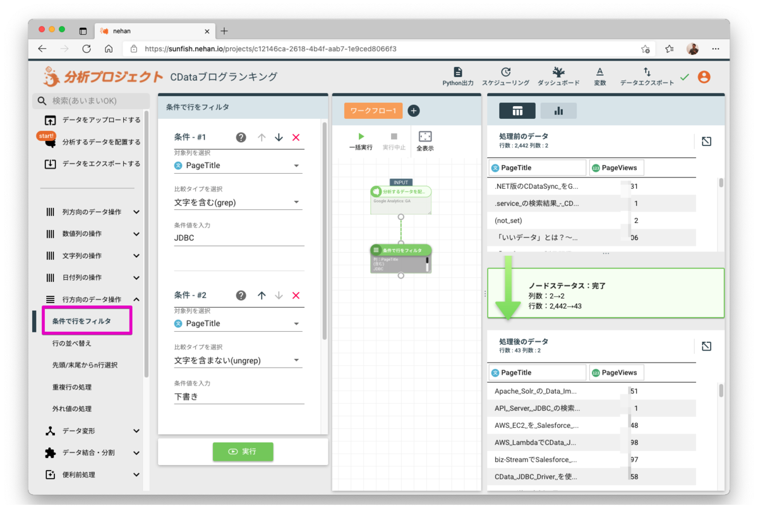The image size is (758, 532).
Task: Open データエクスポート export icon
Action: [647, 72]
